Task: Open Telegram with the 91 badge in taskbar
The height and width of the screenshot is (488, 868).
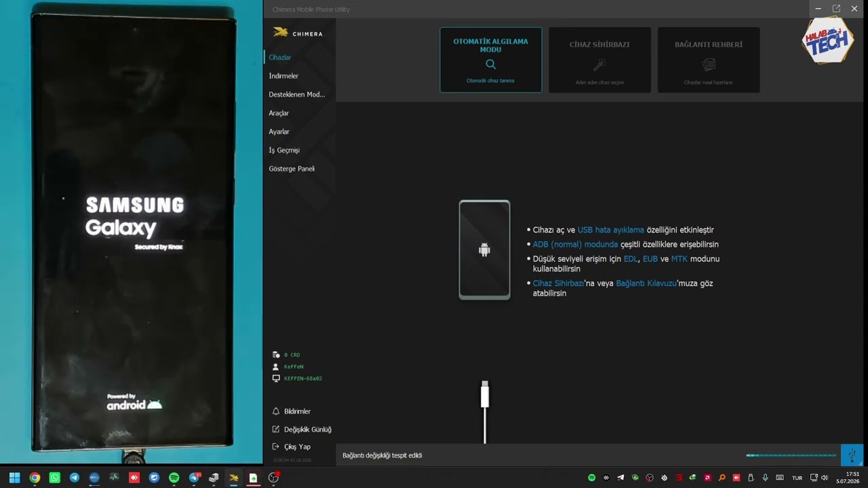Action: 195,478
